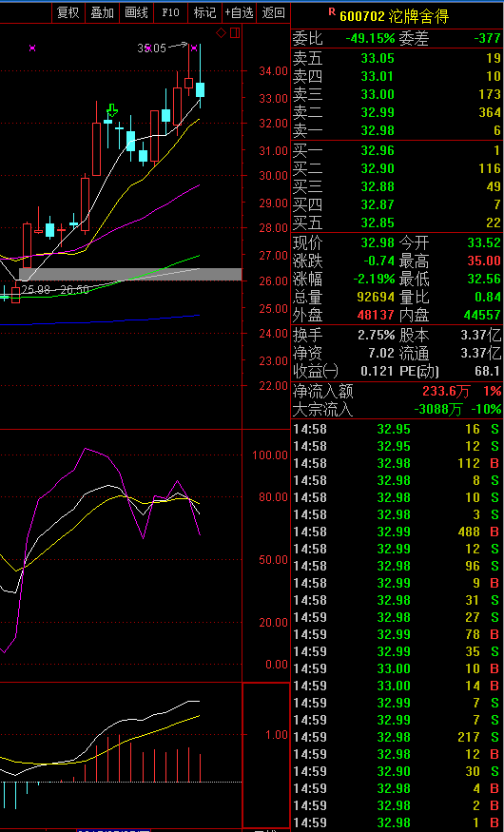This screenshot has height=832, width=504.
Task: Click the 217 S trade tick entry
Action: pyautogui.click(x=397, y=737)
